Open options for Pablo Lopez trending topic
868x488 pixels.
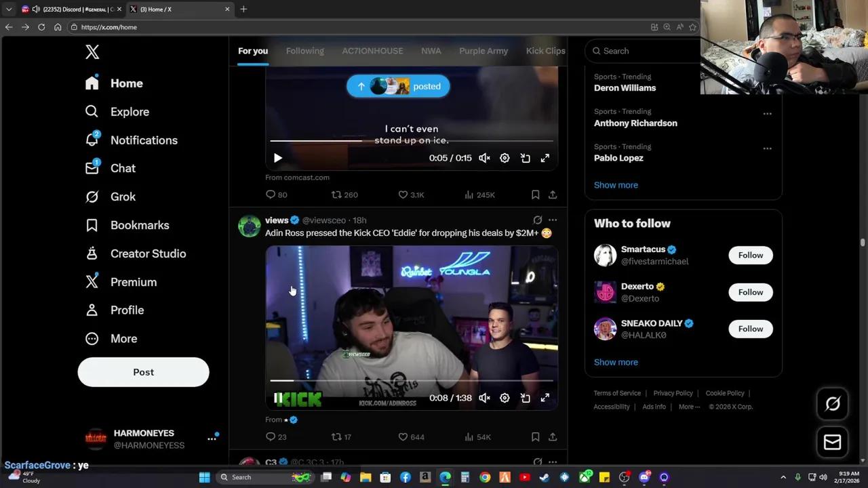click(x=767, y=148)
